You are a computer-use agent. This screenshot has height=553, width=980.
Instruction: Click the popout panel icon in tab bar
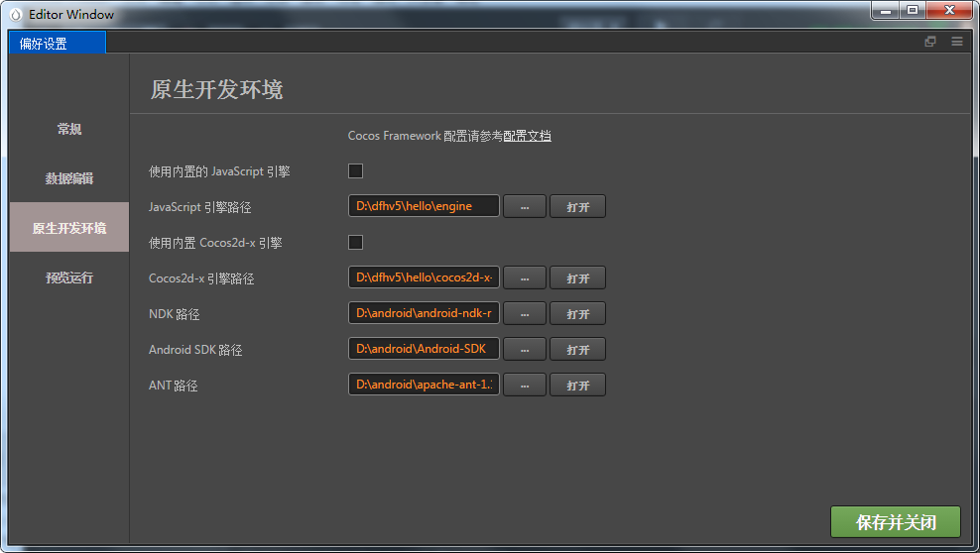click(930, 42)
